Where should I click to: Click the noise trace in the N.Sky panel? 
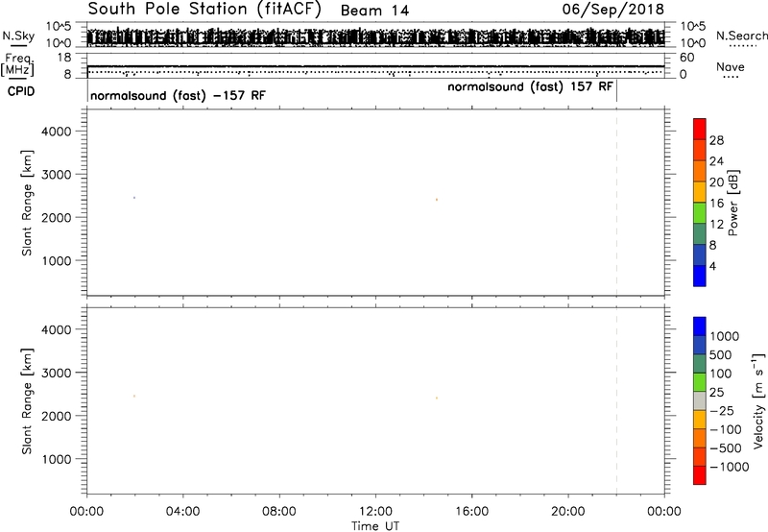click(x=375, y=37)
